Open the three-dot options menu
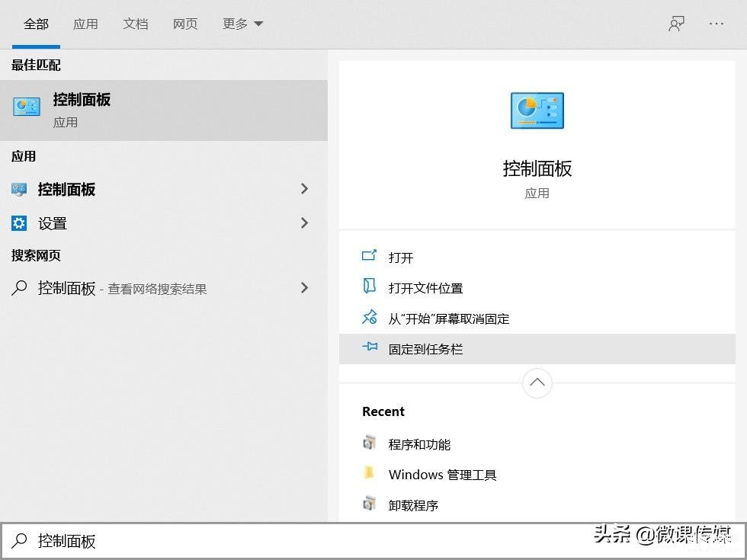Image resolution: width=747 pixels, height=560 pixels. pos(717,24)
